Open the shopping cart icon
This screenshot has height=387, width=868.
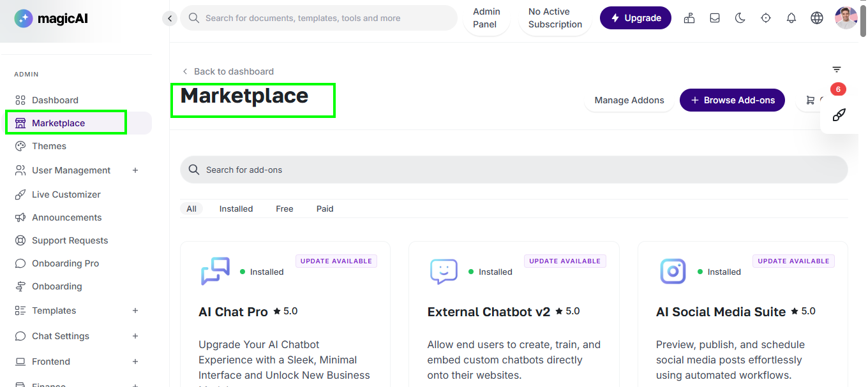tap(811, 100)
